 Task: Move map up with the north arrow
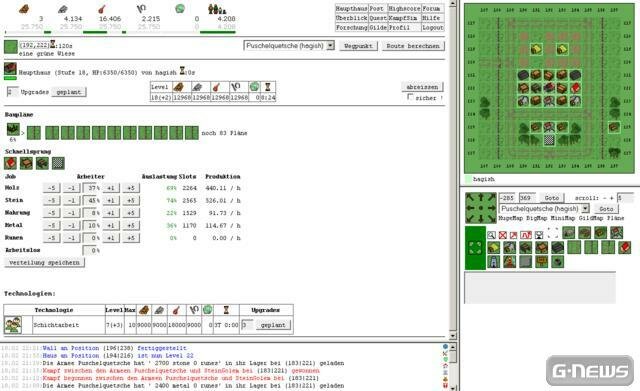(481, 198)
